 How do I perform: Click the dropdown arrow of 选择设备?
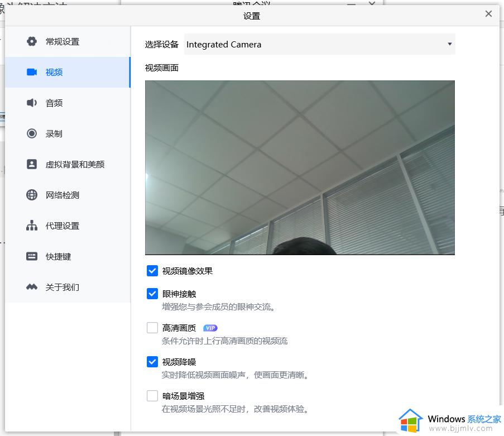pyautogui.click(x=450, y=44)
